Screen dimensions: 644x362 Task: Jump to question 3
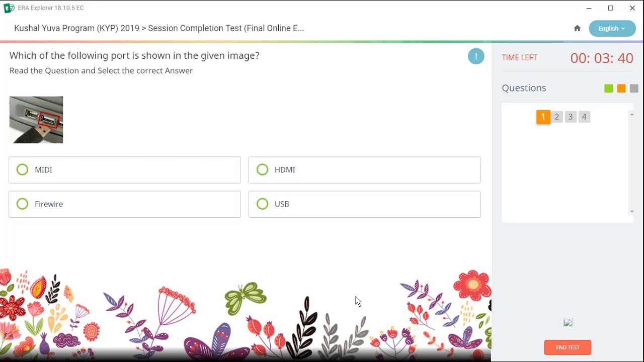(x=571, y=117)
